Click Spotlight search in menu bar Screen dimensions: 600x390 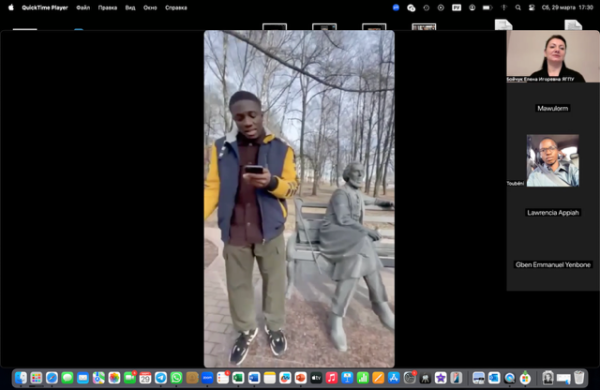[x=518, y=8]
